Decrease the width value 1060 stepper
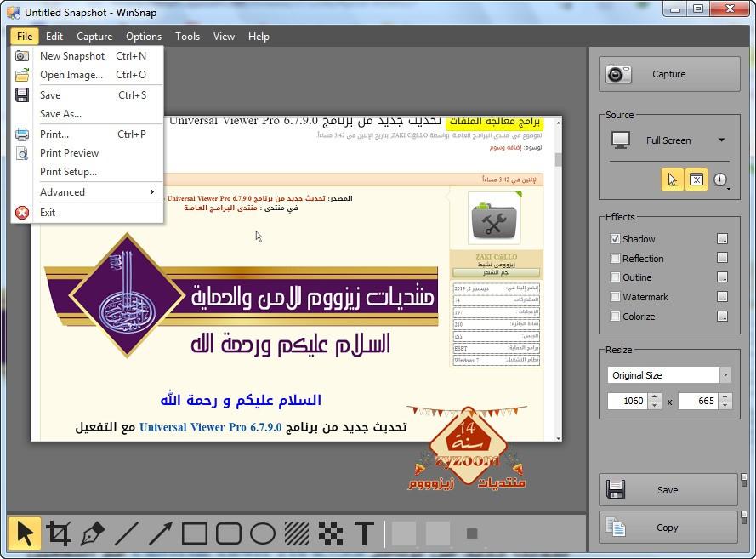 pyautogui.click(x=654, y=405)
